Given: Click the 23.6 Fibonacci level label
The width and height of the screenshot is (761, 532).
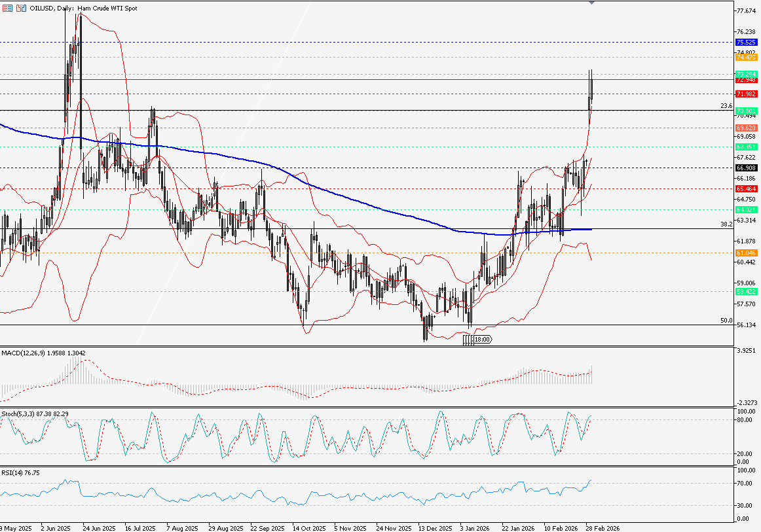Looking at the screenshot, I should pos(726,105).
